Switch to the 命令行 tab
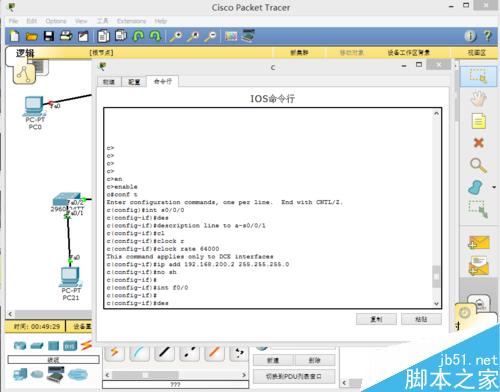500x392 pixels. coord(163,81)
